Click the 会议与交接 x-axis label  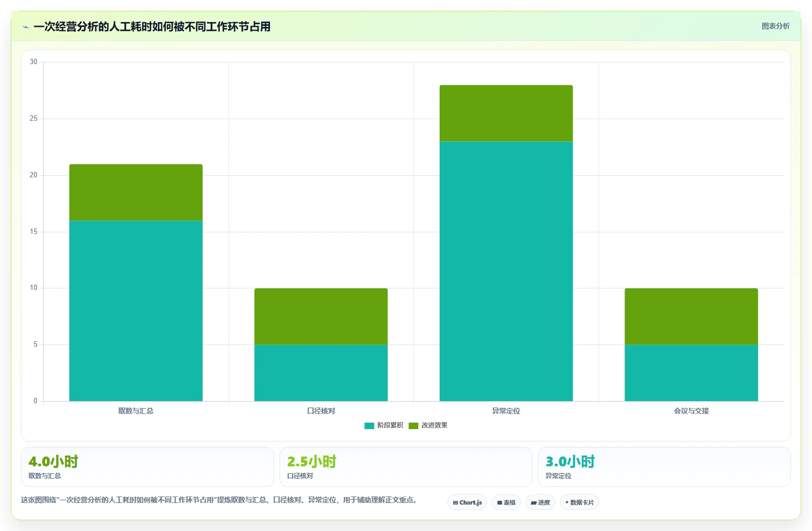(x=691, y=411)
